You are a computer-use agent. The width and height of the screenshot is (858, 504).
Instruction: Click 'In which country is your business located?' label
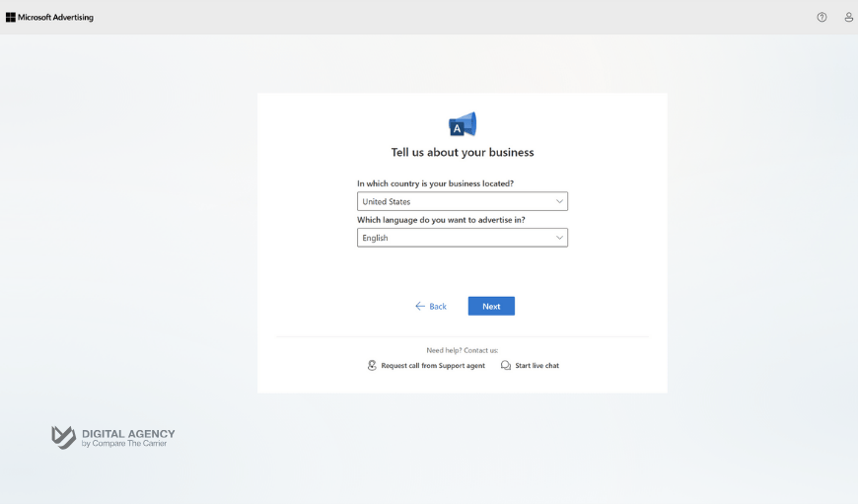[x=436, y=183]
